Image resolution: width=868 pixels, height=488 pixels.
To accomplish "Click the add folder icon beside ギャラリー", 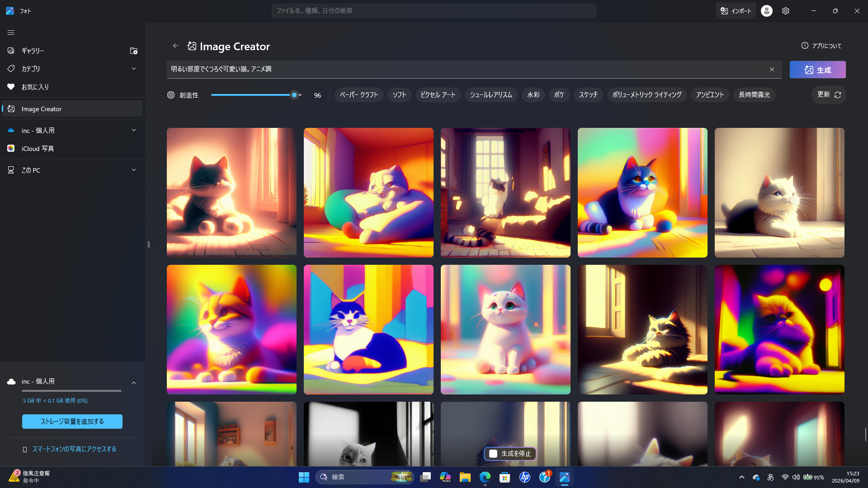I will [134, 51].
